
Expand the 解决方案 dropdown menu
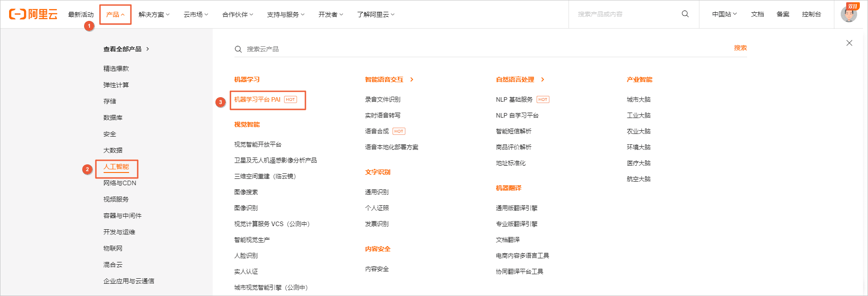click(154, 15)
